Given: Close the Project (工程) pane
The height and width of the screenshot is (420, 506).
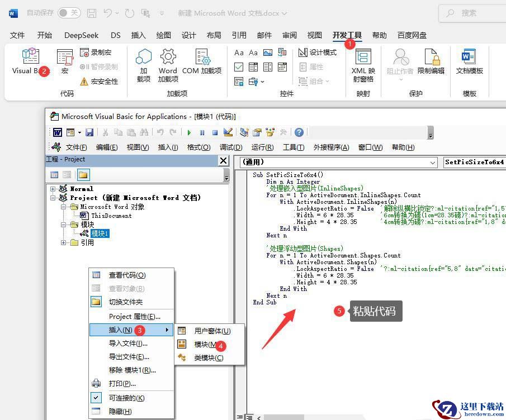Looking at the screenshot, I should click(x=223, y=160).
